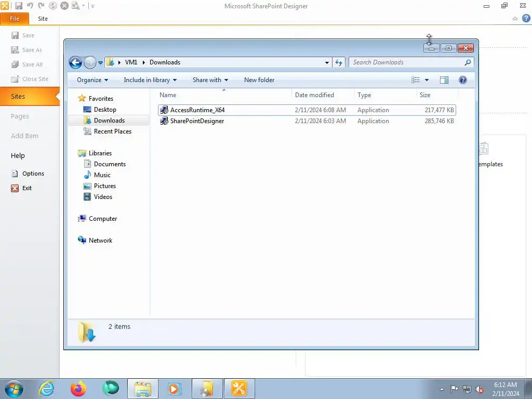
Task: Launch Internet Explorer from taskbar
Action: [46, 389]
